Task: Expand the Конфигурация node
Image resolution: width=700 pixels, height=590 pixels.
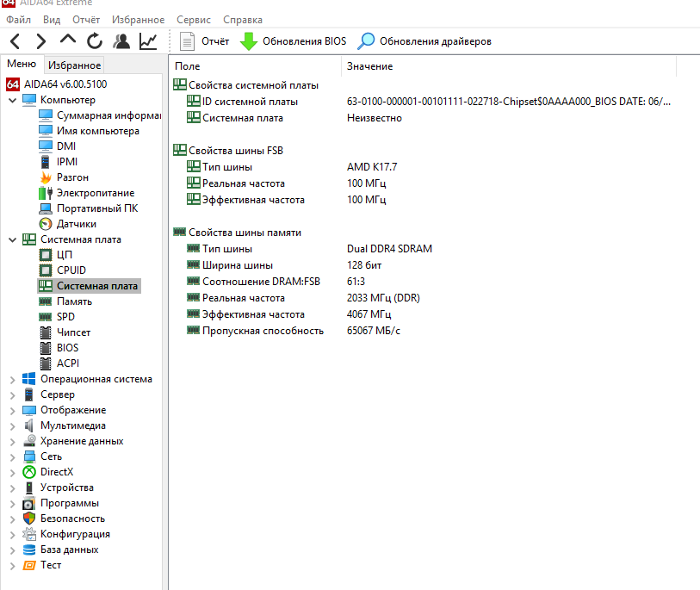Action: point(13,535)
